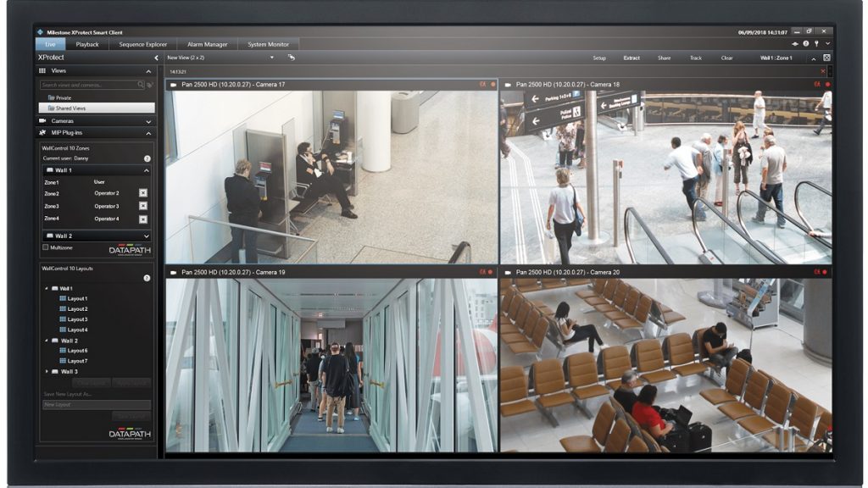
Task: Switch to the Playback tab
Action: click(x=87, y=44)
